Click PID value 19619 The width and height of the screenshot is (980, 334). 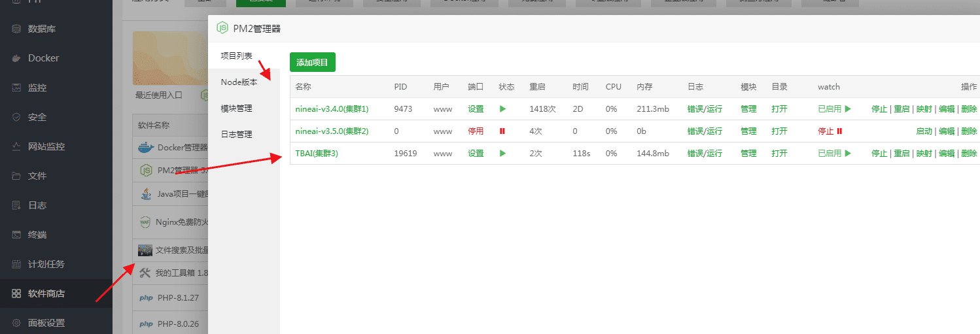tap(406, 154)
